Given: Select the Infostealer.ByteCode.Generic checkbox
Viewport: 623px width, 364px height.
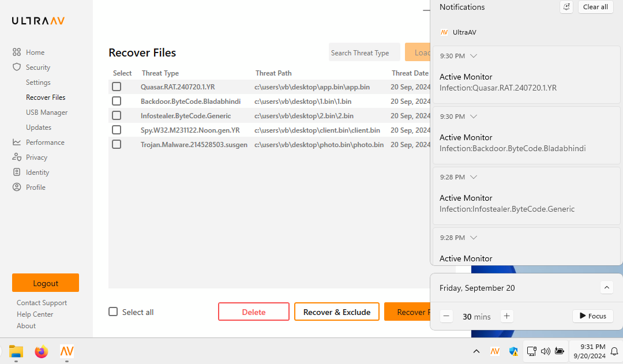Looking at the screenshot, I should pyautogui.click(x=117, y=115).
